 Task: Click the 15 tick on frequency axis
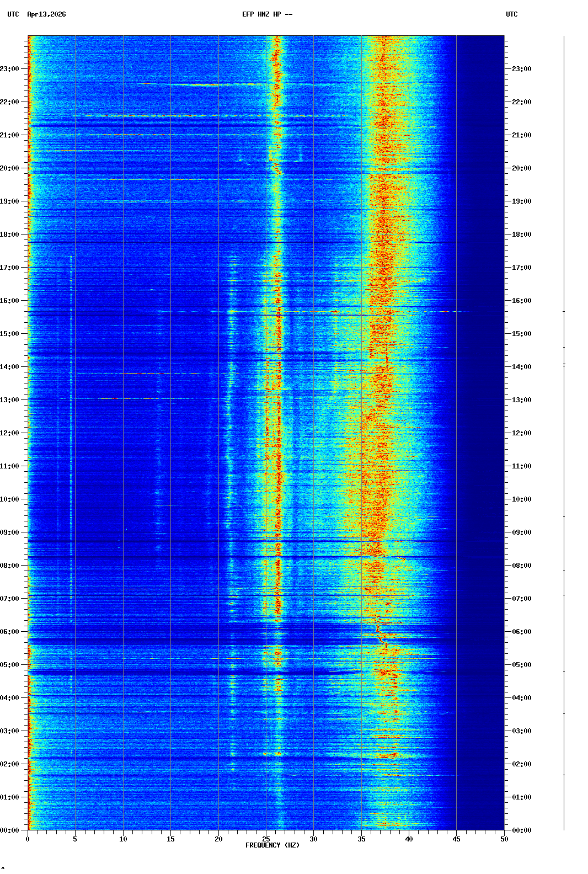click(170, 839)
